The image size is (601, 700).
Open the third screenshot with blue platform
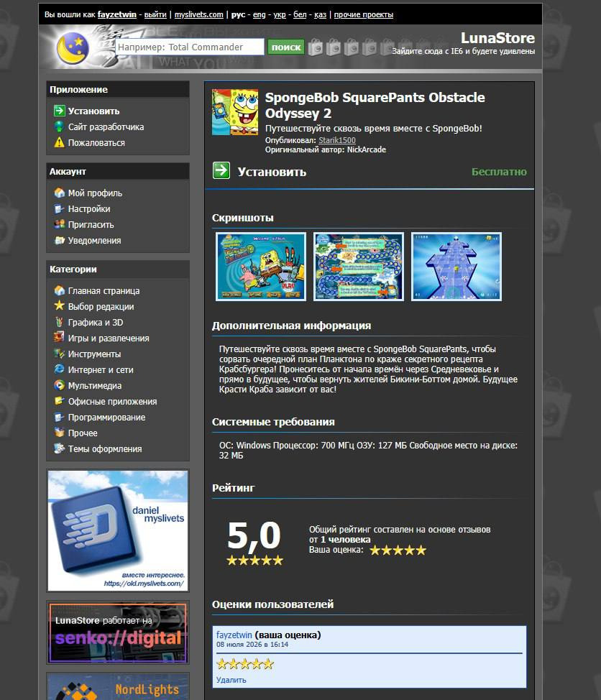click(x=457, y=267)
